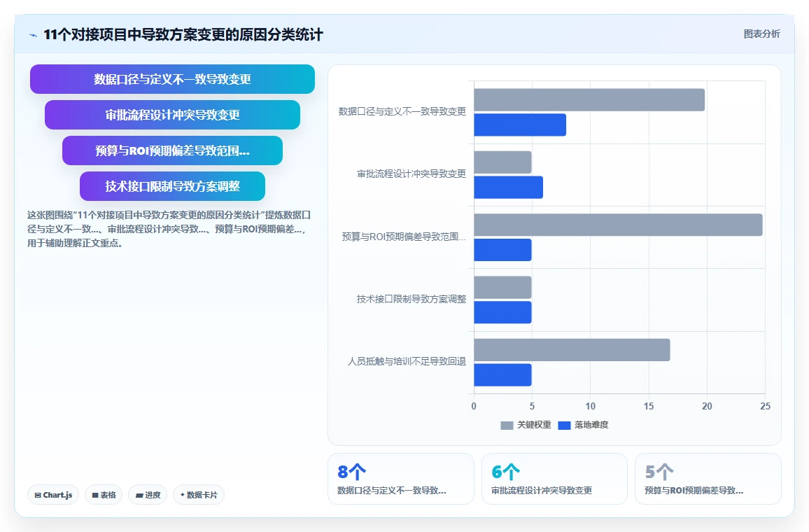Select the 技术接口限制导致方案调整 gradient pill

pos(172,185)
